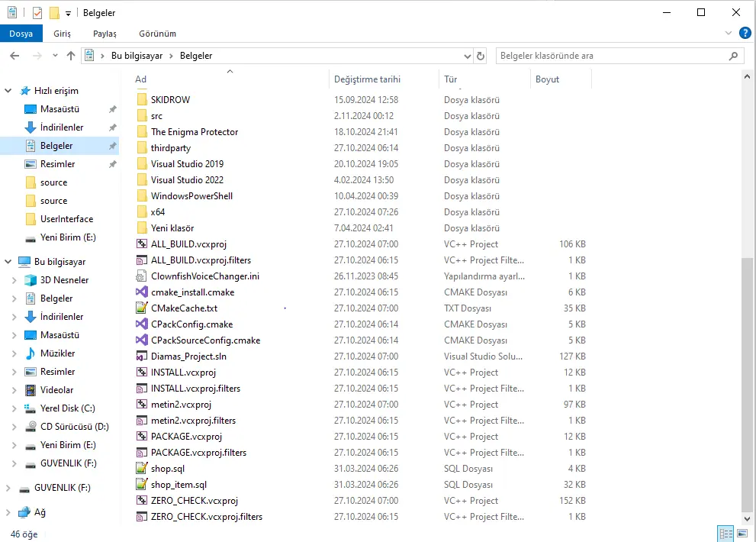756x542 pixels.
Task: Select UserInterface in quick access
Action: [66, 219]
